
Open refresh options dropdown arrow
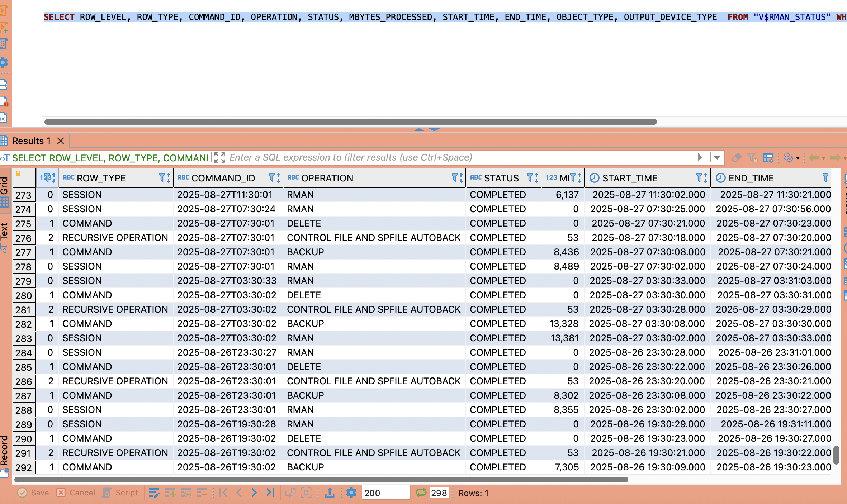click(x=798, y=158)
